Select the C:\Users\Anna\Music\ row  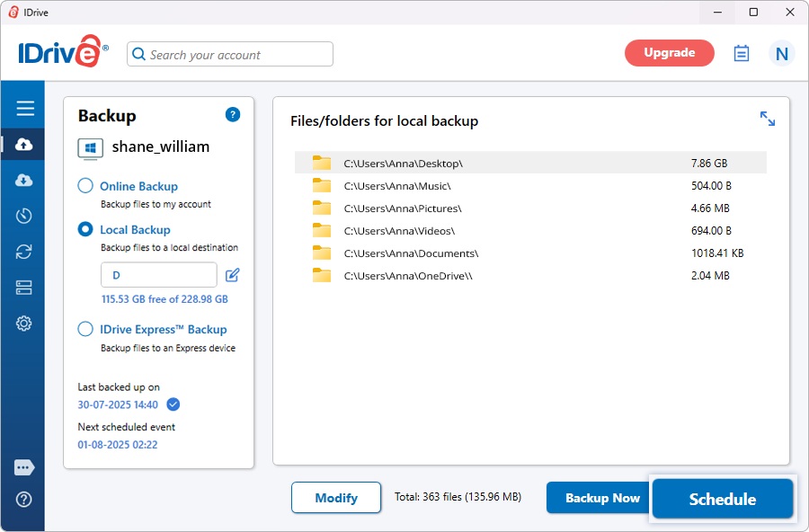click(530, 186)
